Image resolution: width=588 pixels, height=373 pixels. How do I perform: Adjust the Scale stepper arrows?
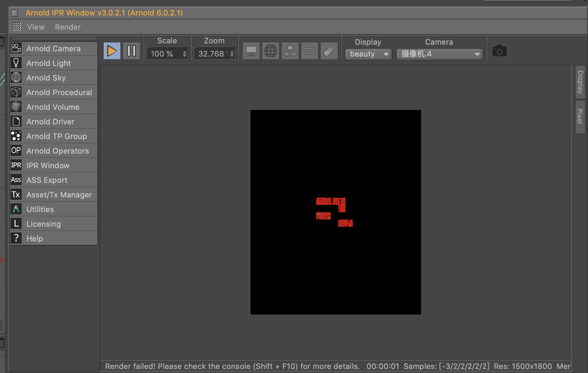pos(185,54)
